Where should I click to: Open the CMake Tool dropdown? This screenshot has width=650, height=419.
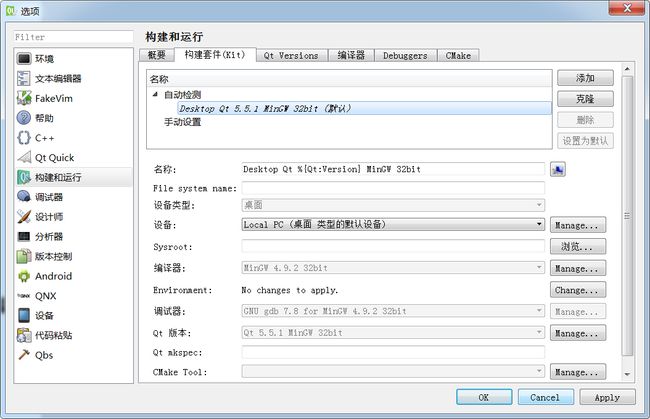point(393,372)
